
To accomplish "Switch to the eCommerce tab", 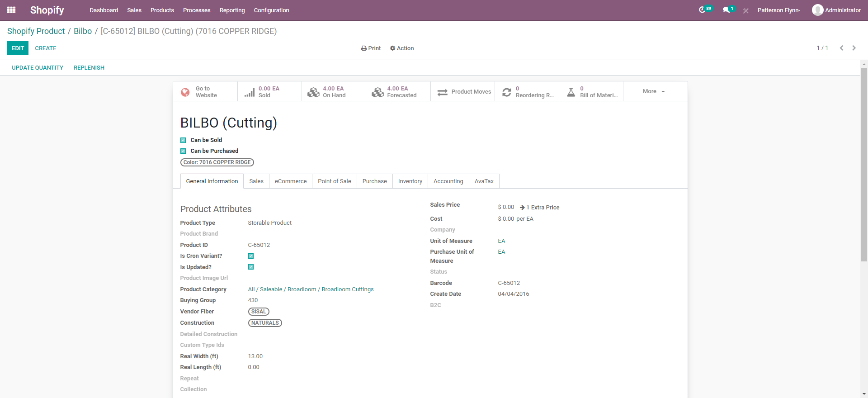I will [x=291, y=181].
